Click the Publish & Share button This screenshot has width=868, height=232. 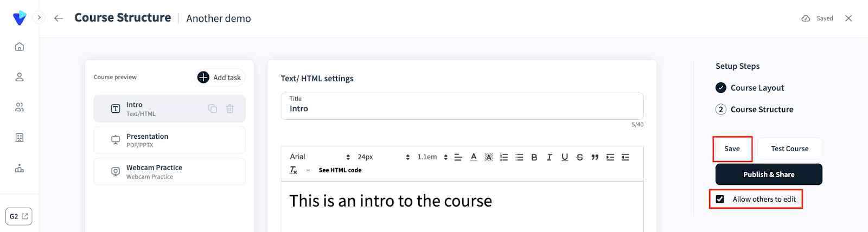pos(769,175)
